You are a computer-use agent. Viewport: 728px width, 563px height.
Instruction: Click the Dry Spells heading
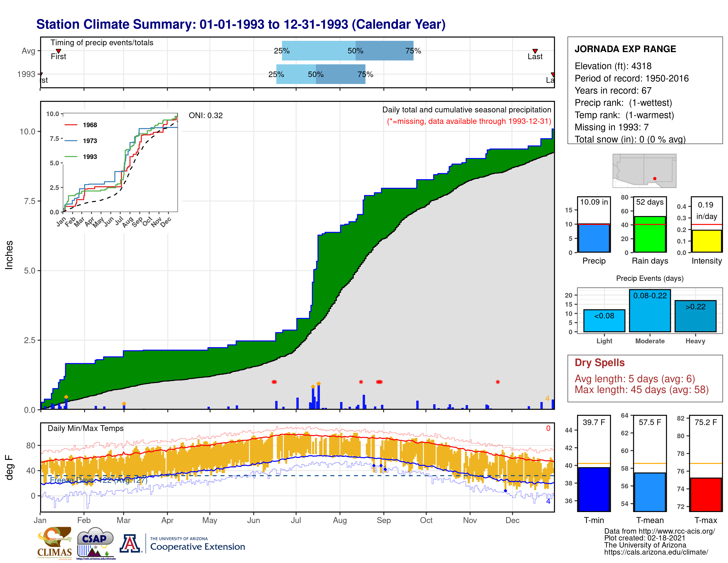click(x=599, y=363)
